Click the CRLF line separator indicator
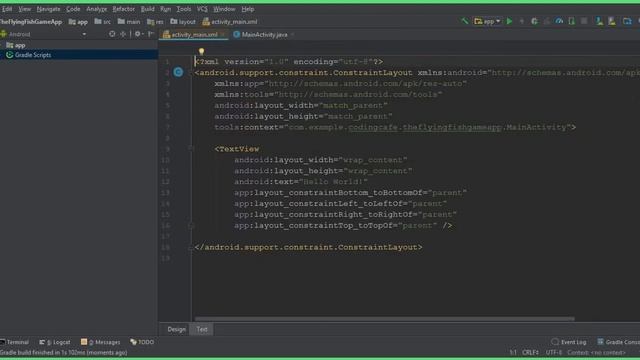The width and height of the screenshot is (640, 360). 530,352
